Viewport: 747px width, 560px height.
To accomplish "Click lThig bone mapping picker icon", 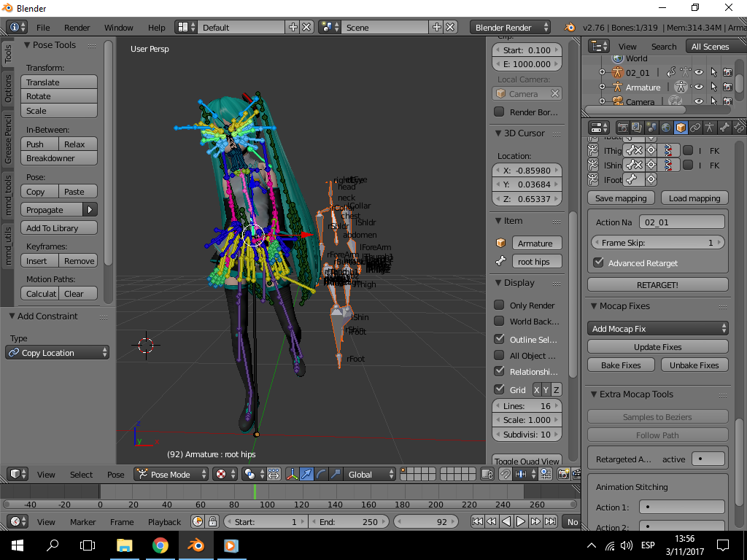I will click(x=634, y=150).
